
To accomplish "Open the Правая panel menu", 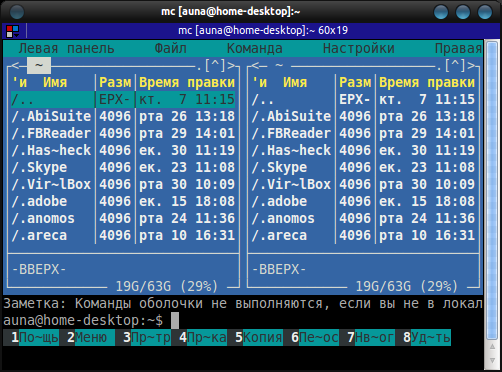I will pos(459,49).
